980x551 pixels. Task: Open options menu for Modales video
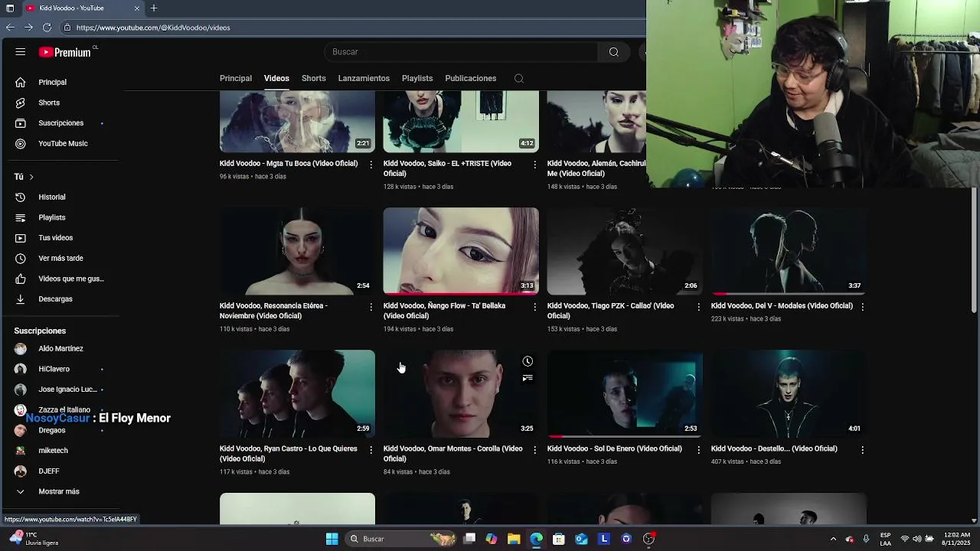coord(862,307)
